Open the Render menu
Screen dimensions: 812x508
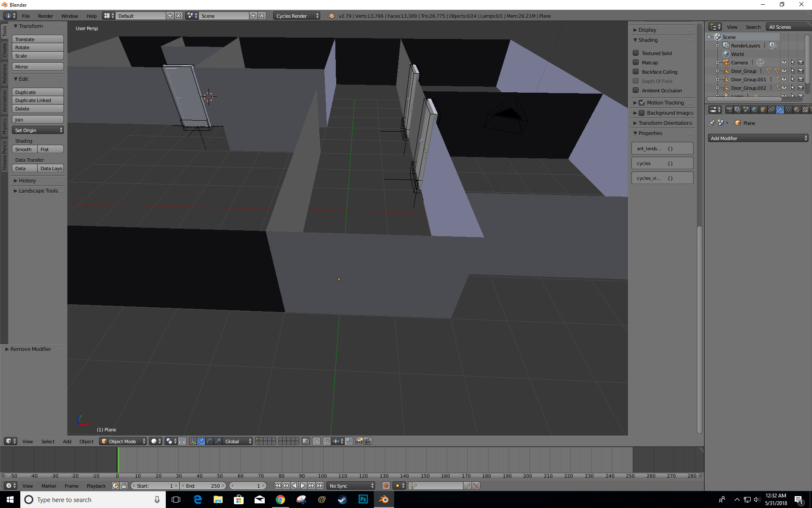pyautogui.click(x=45, y=16)
